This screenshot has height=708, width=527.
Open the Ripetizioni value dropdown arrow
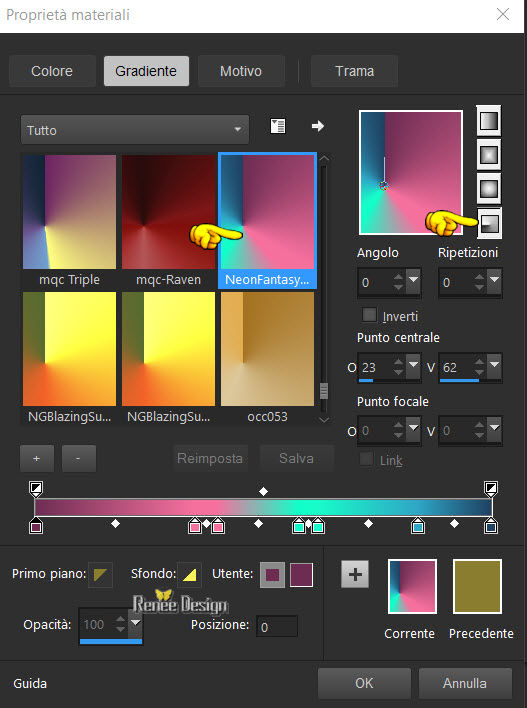click(x=494, y=280)
